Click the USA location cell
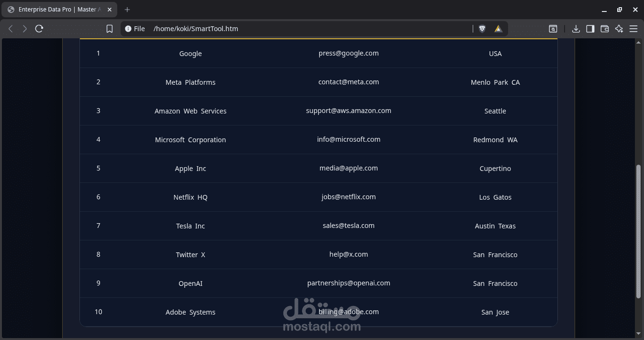 click(x=495, y=54)
